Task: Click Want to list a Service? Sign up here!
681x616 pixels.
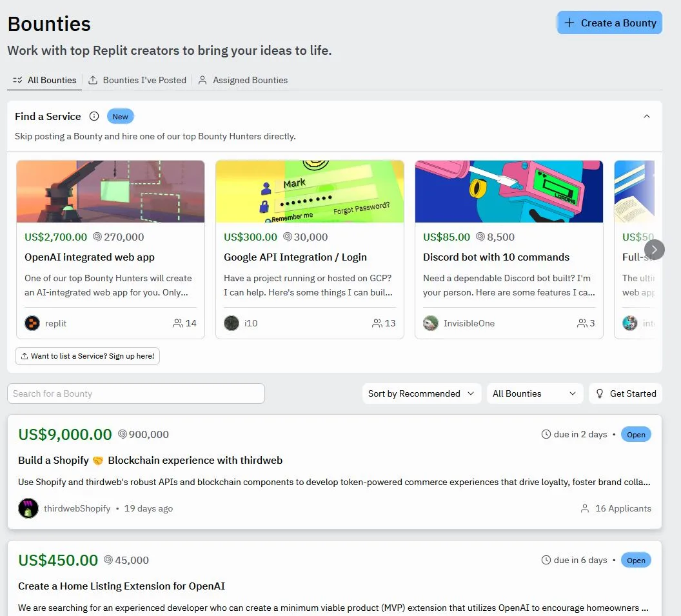Action: (87, 356)
